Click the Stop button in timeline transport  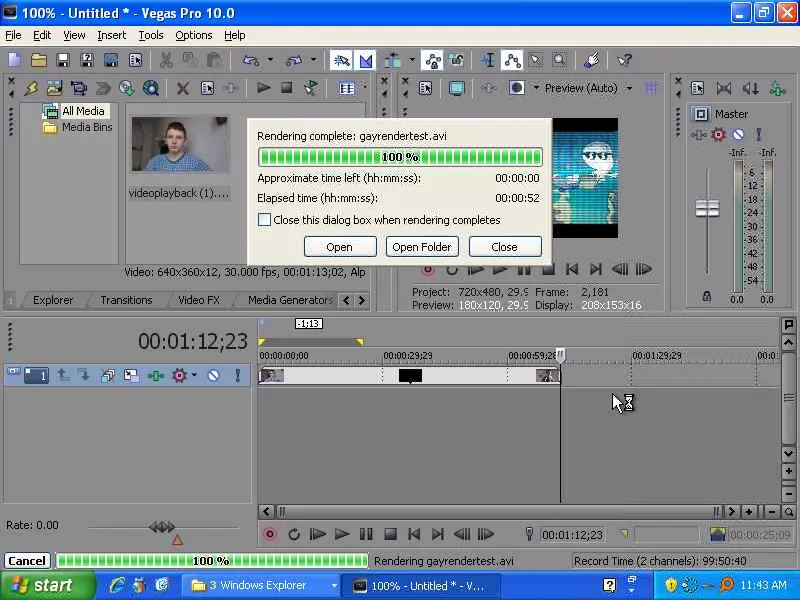point(390,534)
